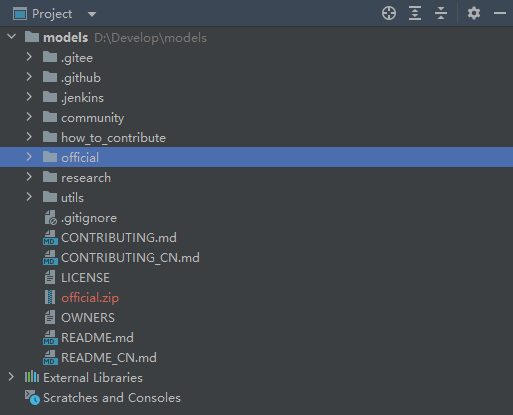The width and height of the screenshot is (513, 415).
Task: Collapse the models root folder
Action: 12,37
